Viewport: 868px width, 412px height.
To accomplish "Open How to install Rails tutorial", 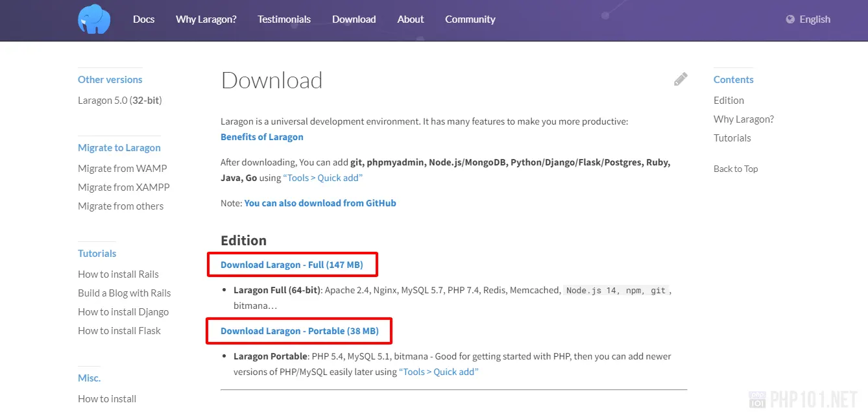I will [x=118, y=274].
